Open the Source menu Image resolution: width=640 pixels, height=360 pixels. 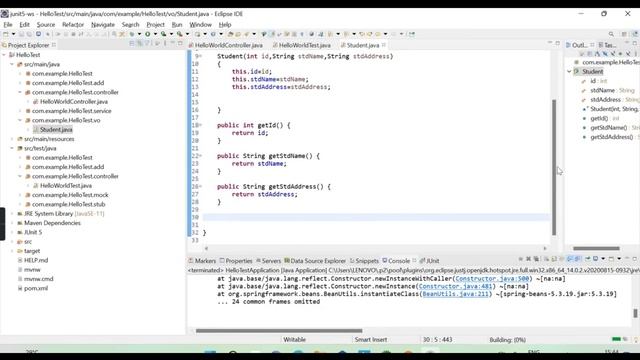coord(46,24)
